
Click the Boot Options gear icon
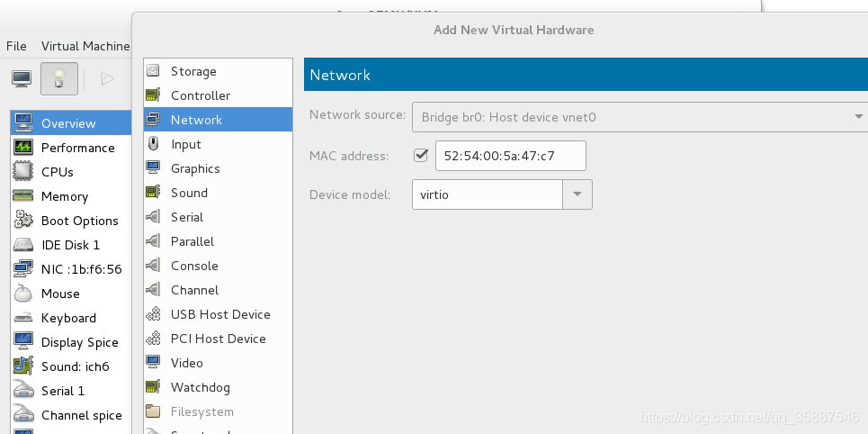pos(23,220)
